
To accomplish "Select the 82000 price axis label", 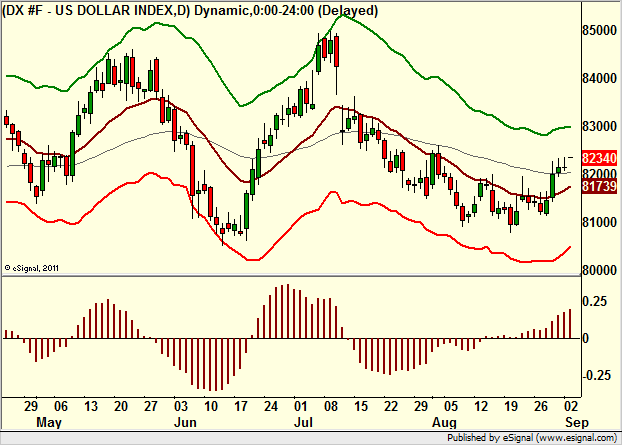I will coord(599,173).
